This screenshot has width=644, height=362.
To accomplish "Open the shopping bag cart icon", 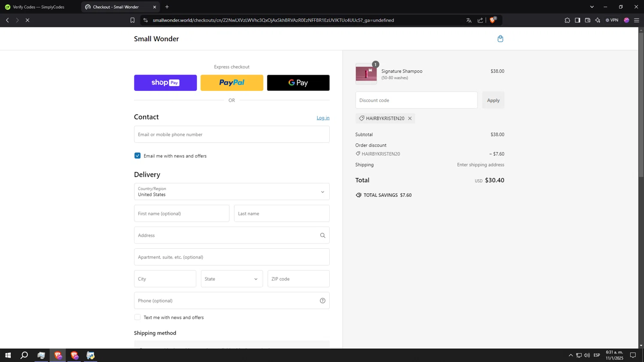I will (x=500, y=39).
